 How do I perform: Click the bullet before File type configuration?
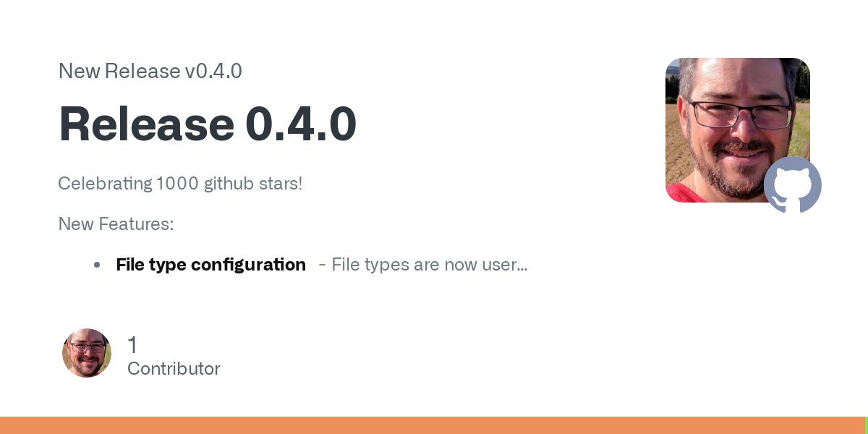97,265
